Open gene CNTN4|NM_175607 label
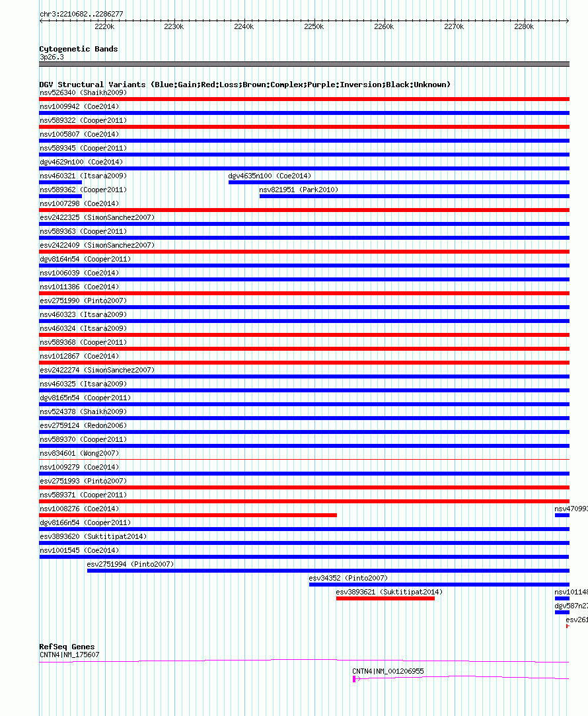The width and height of the screenshot is (588, 716). pyautogui.click(x=69, y=655)
